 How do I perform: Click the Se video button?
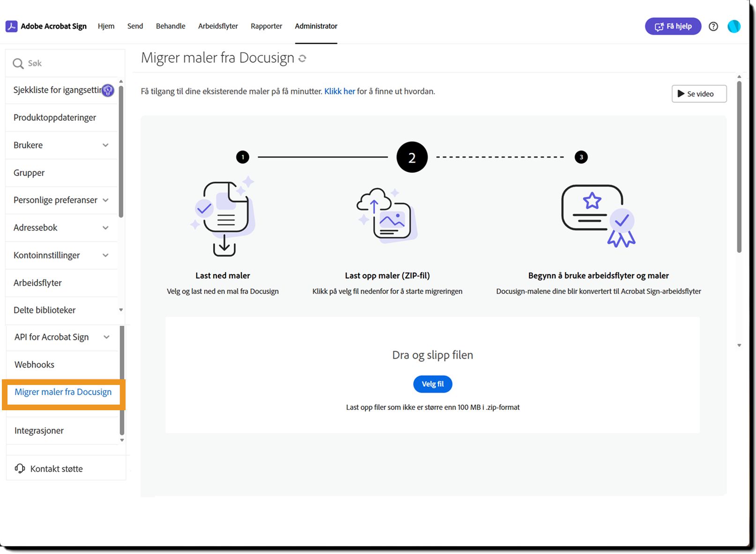click(699, 94)
